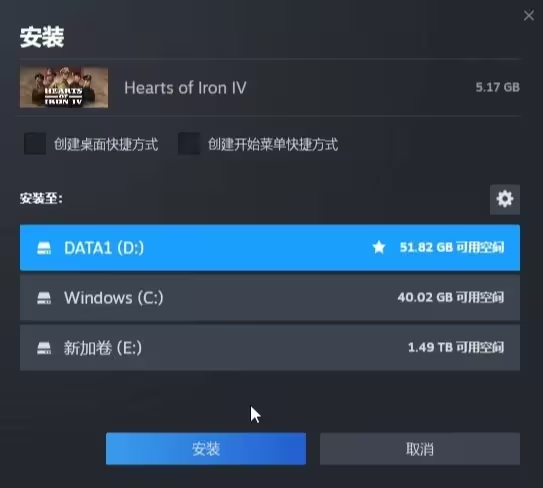The image size is (543, 488).
Task: Click the 创建桌面快捷方式 label text
Action: click(106, 144)
